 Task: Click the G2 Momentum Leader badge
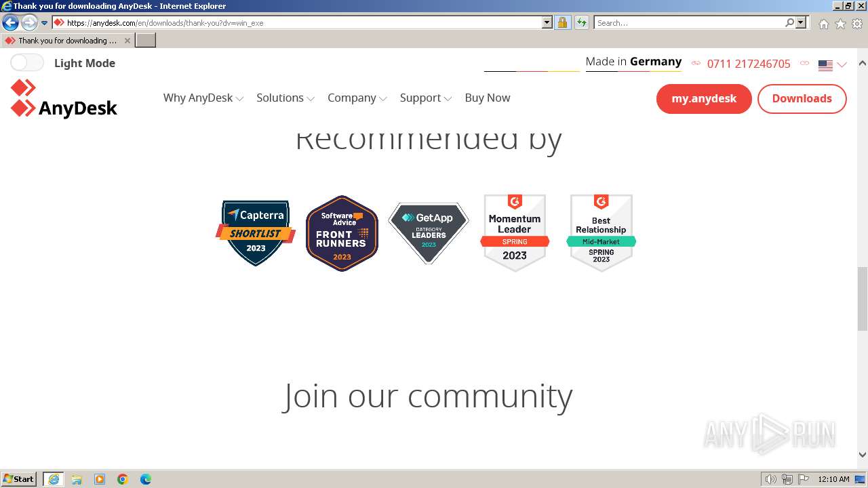point(515,232)
